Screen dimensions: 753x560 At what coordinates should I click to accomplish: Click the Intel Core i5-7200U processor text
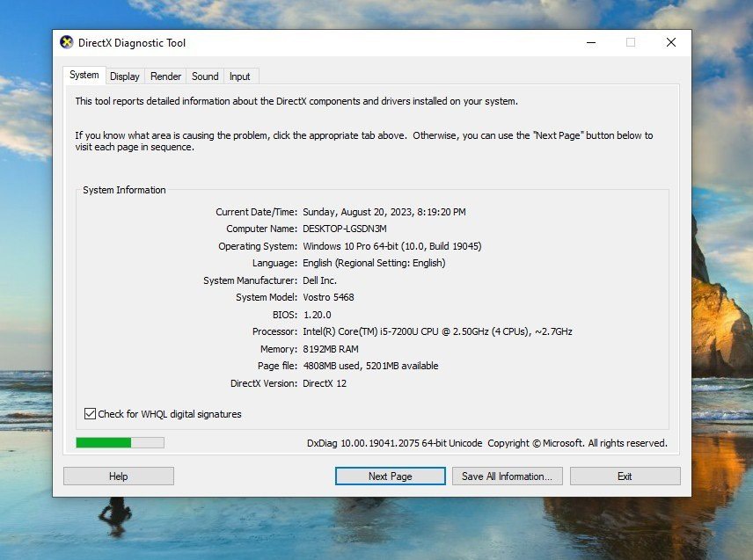point(437,331)
